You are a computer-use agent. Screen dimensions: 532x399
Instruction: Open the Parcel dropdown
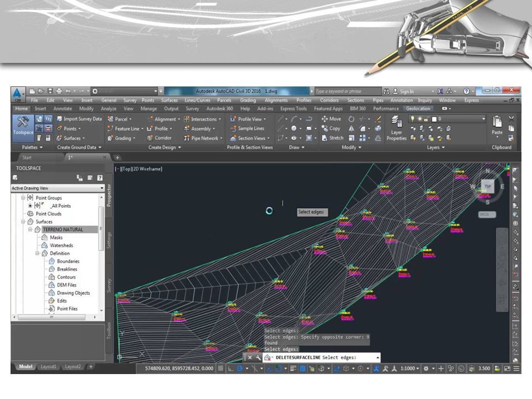pyautogui.click(x=120, y=119)
